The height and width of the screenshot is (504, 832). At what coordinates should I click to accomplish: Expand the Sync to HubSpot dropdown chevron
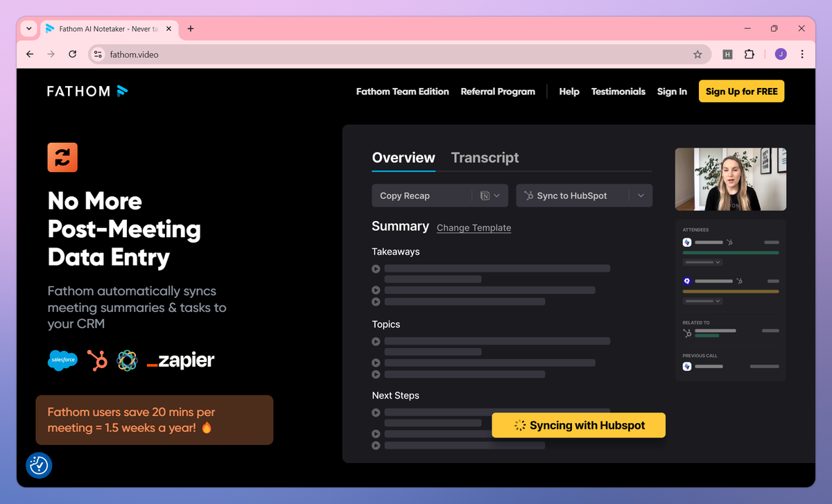[641, 195]
